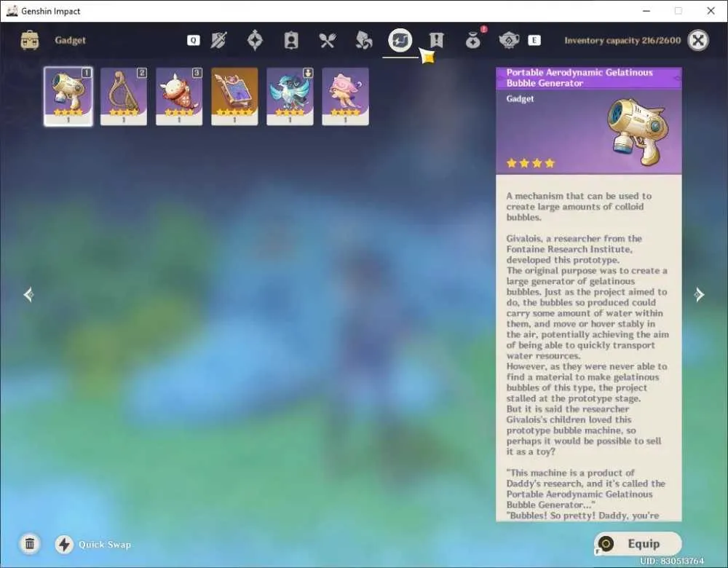The height and width of the screenshot is (568, 728).
Task: Minimize the Genshin Impact window
Action: pos(646,11)
